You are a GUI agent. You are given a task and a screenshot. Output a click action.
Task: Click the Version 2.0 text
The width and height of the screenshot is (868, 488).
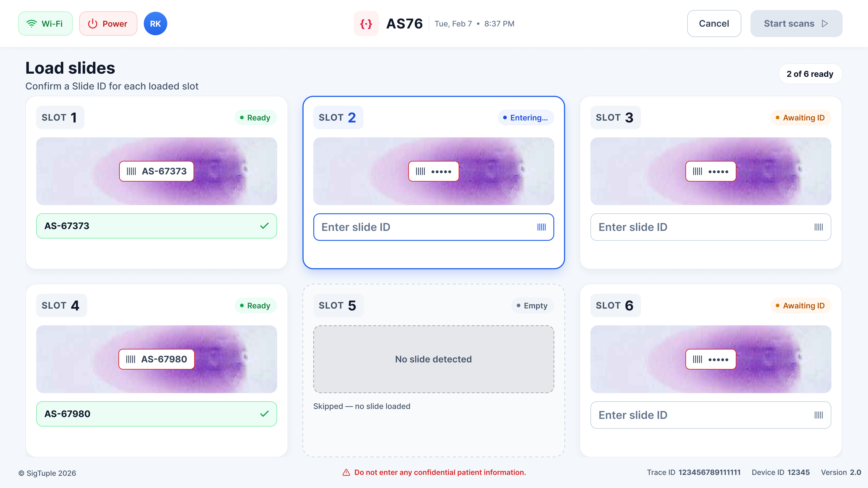coord(841,472)
